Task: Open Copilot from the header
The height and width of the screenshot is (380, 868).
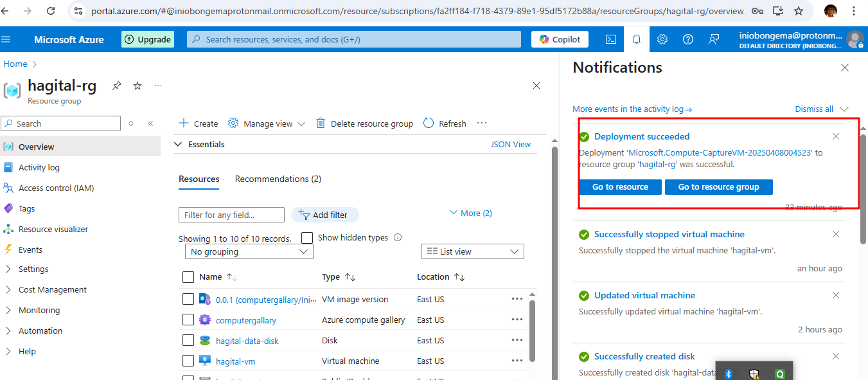Action: pyautogui.click(x=560, y=39)
